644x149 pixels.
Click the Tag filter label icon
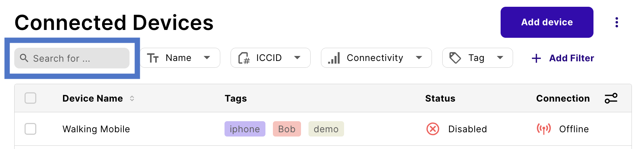[455, 58]
